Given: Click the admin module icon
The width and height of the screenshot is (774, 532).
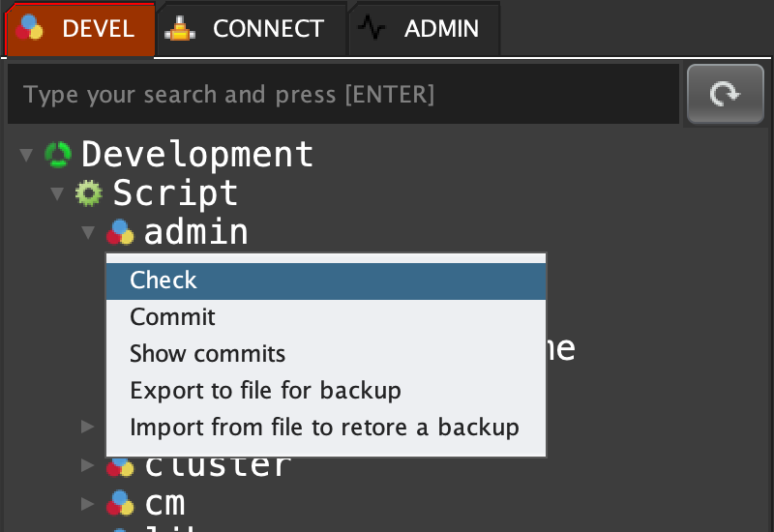Looking at the screenshot, I should [x=120, y=232].
